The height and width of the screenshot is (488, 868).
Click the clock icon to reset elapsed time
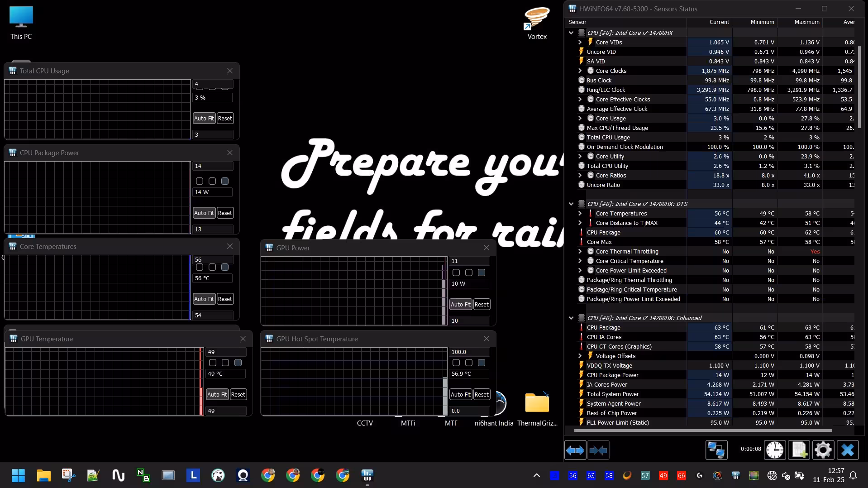(x=774, y=450)
